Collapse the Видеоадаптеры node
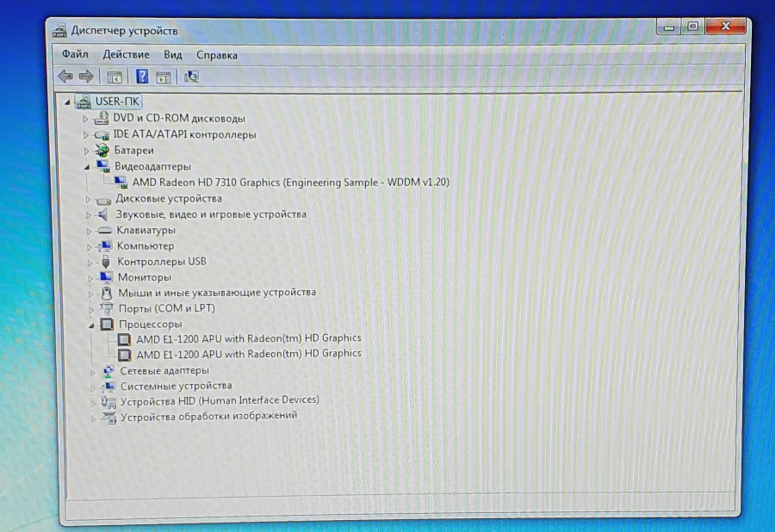Viewport: 775px width, 532px height. 86,167
